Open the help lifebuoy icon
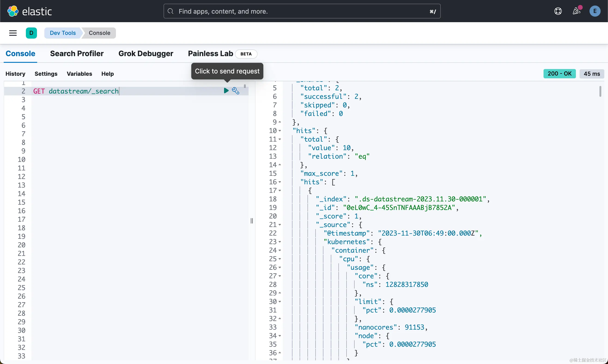 coord(558,11)
